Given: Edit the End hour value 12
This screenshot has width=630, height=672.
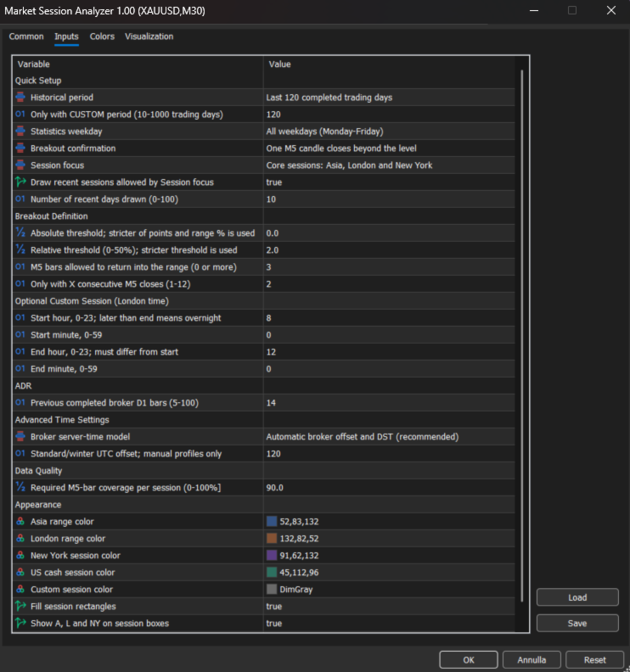Looking at the screenshot, I should pos(389,352).
